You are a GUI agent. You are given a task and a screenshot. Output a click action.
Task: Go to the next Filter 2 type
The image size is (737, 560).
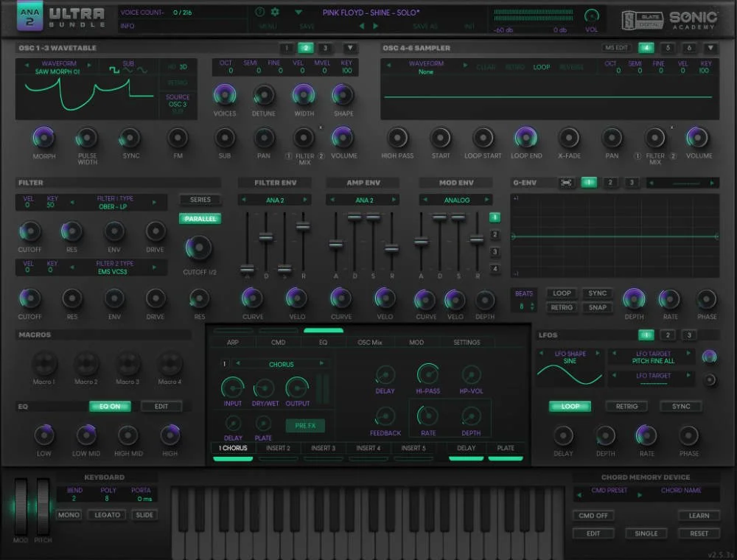(154, 267)
